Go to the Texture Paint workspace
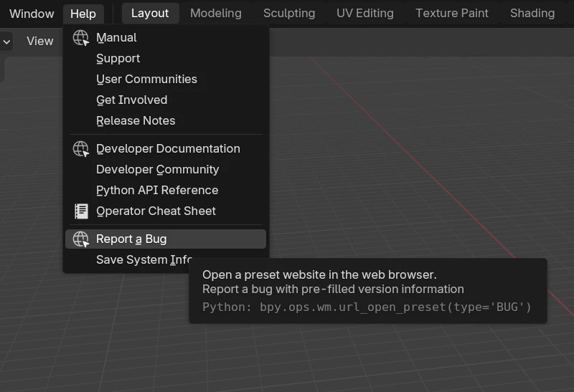The image size is (574, 392). tap(452, 13)
